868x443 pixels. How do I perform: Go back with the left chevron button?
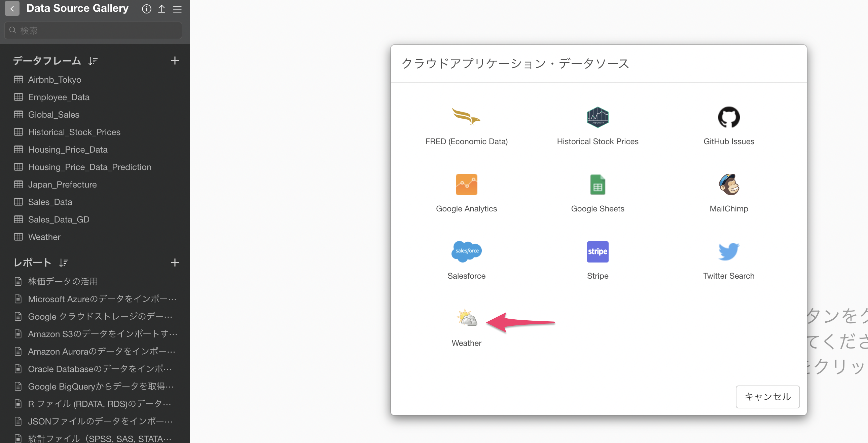(x=12, y=8)
